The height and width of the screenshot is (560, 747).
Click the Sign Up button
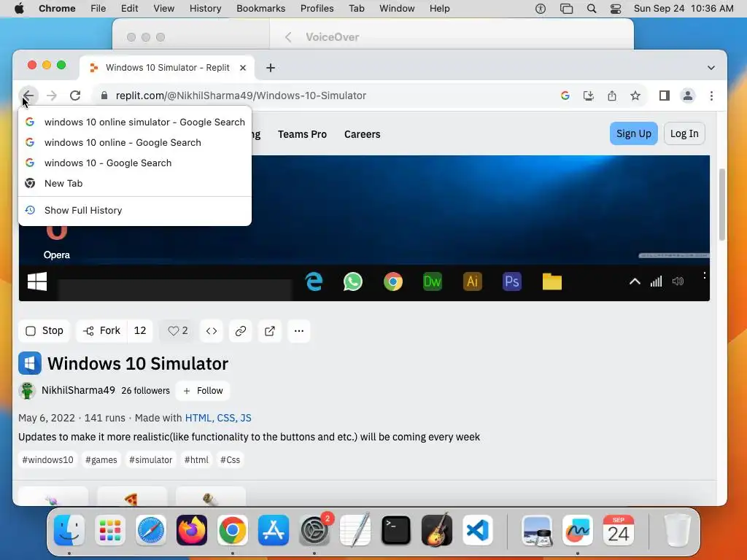634,133
